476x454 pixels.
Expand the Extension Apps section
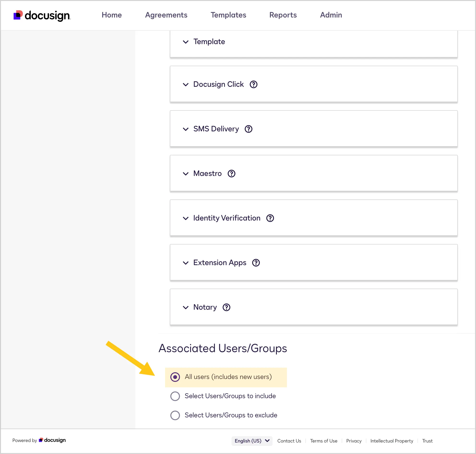pos(185,262)
